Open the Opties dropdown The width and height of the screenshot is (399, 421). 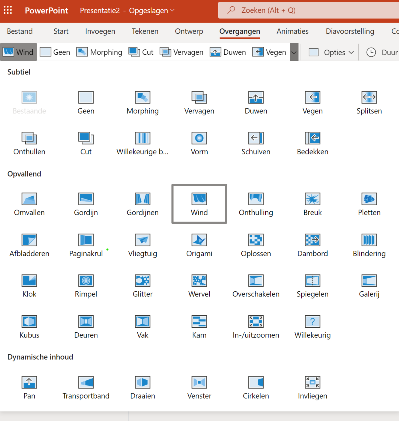(331, 52)
